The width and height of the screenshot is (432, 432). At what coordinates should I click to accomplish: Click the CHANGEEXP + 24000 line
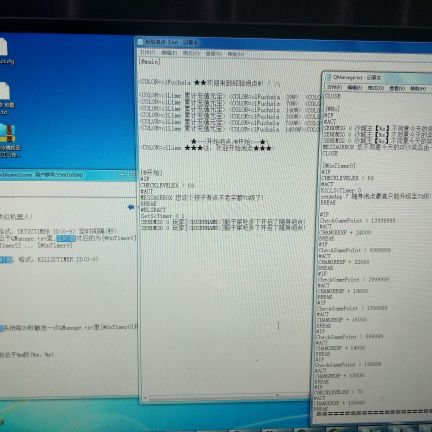tap(345, 232)
